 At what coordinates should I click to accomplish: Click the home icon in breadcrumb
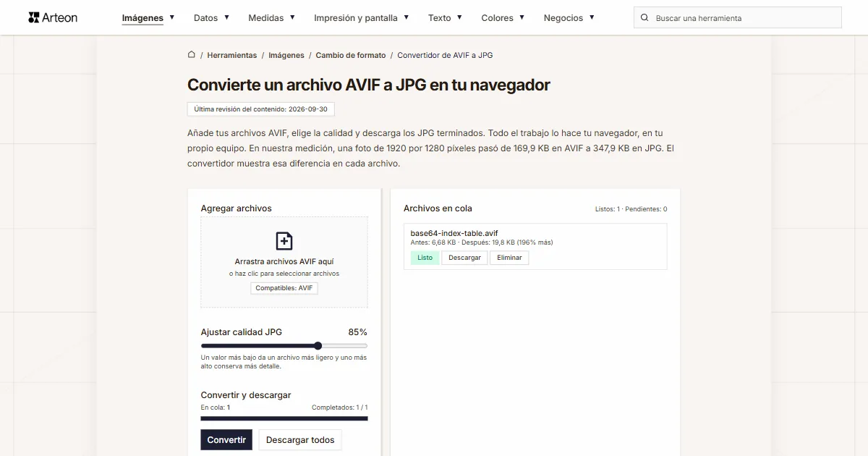click(x=192, y=54)
